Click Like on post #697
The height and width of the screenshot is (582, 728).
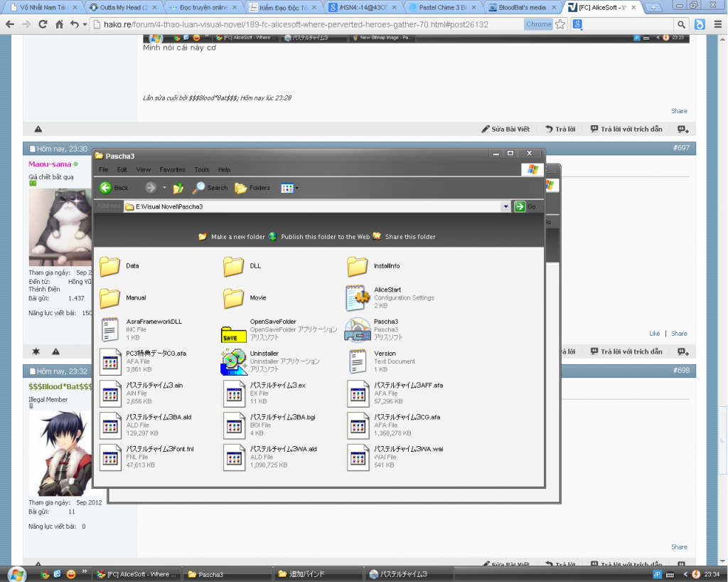pyautogui.click(x=655, y=334)
